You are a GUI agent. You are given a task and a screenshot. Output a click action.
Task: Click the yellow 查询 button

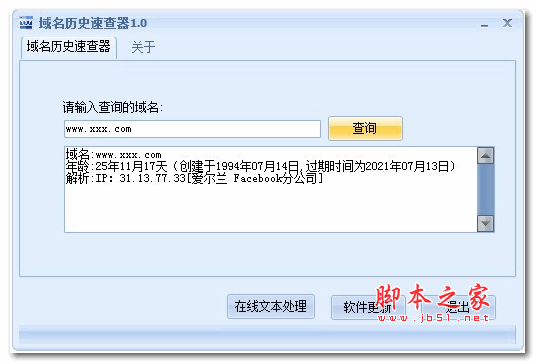click(365, 129)
